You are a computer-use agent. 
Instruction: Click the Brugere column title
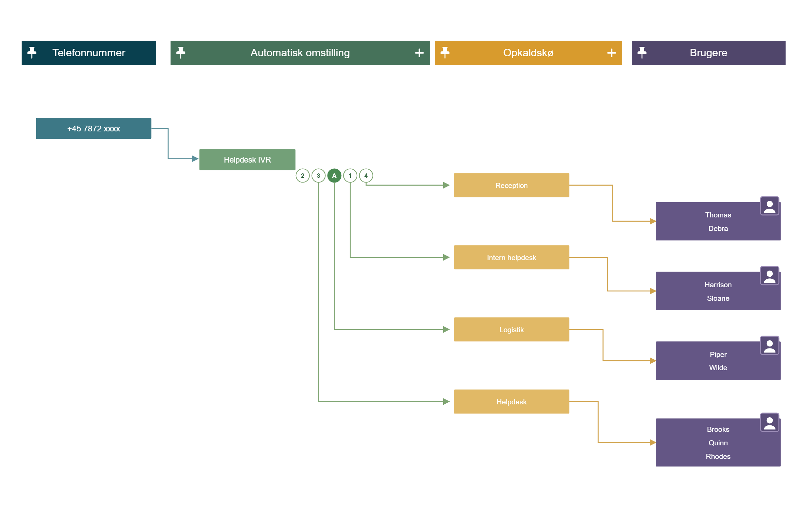click(x=708, y=53)
